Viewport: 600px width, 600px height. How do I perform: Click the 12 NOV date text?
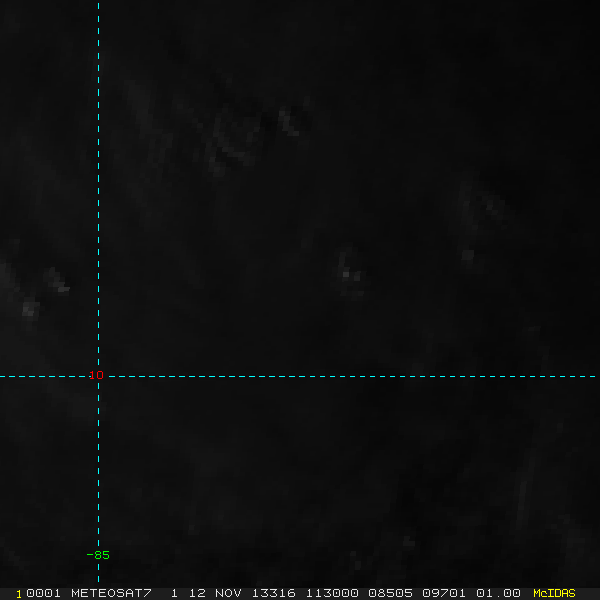click(215, 593)
